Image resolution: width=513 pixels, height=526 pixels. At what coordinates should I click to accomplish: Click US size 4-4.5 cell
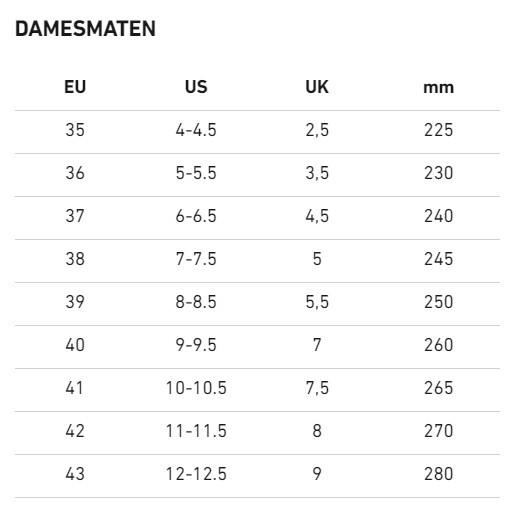196,130
